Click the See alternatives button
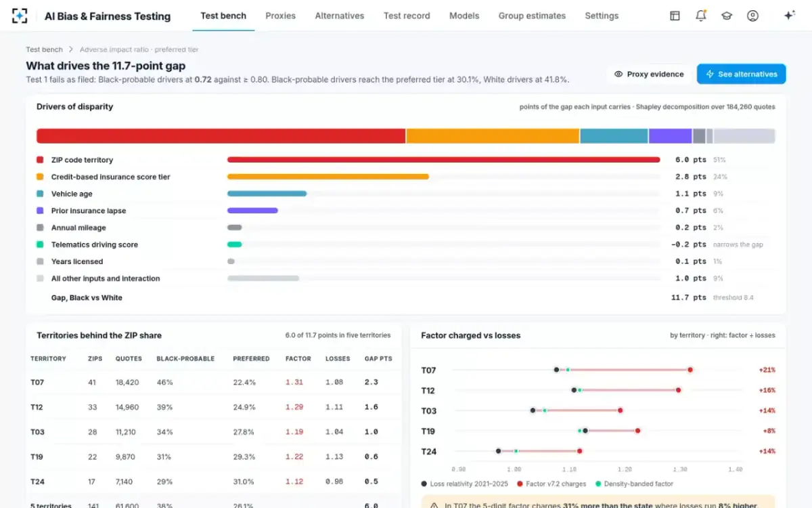 [742, 75]
